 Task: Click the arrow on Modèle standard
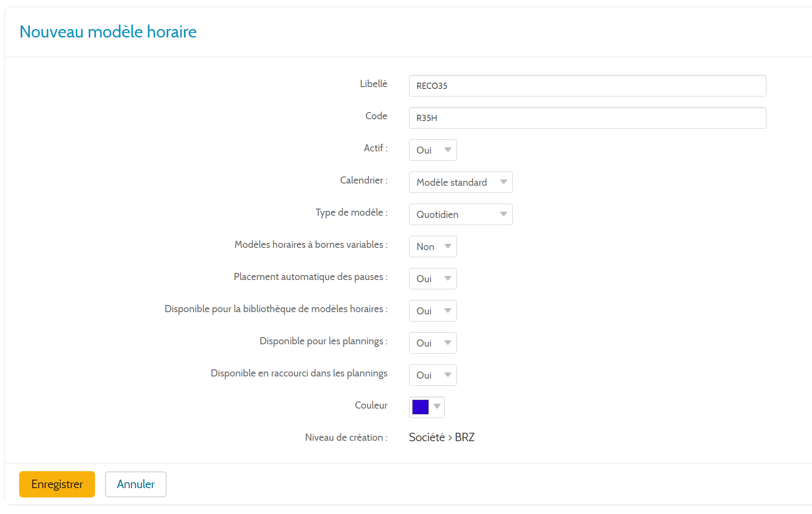coord(503,182)
